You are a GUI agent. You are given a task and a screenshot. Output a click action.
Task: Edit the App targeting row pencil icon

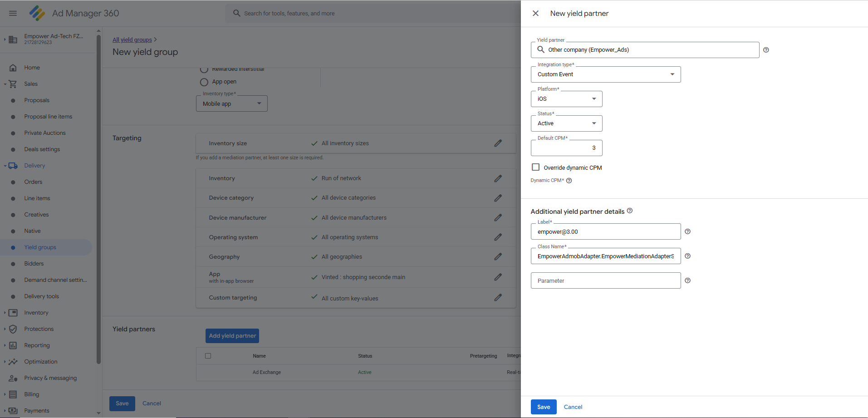(498, 277)
